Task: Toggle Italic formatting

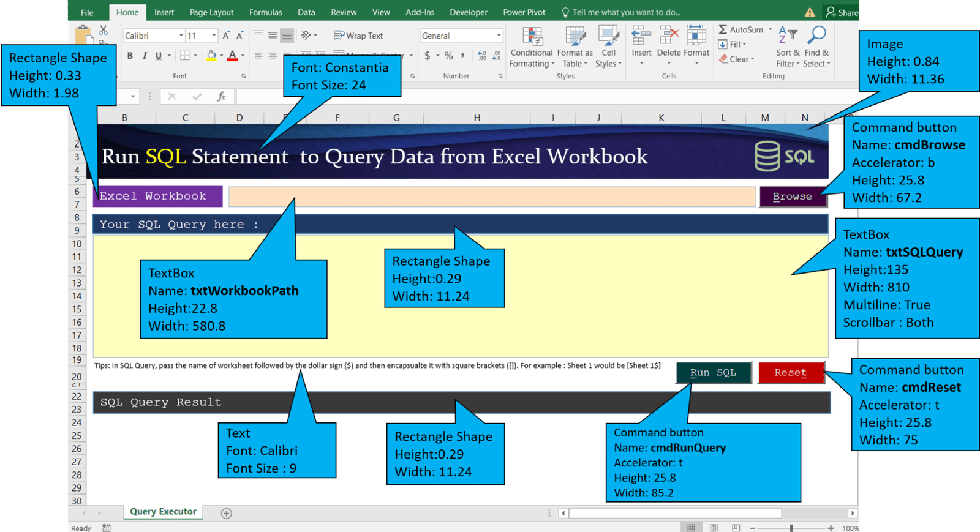Action: [145, 56]
